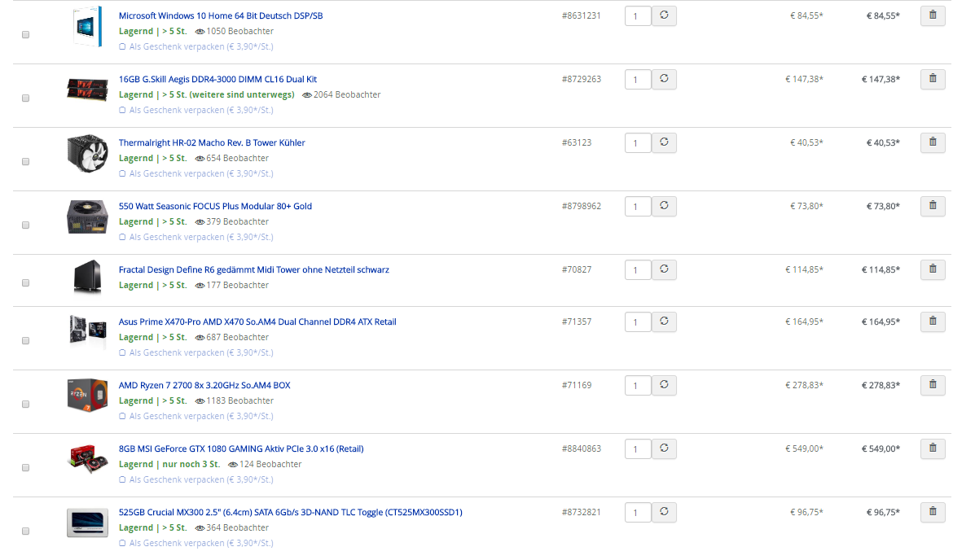The image size is (975, 560).
Task: Click quantity field for MSI GTX 1080
Action: tap(637, 448)
